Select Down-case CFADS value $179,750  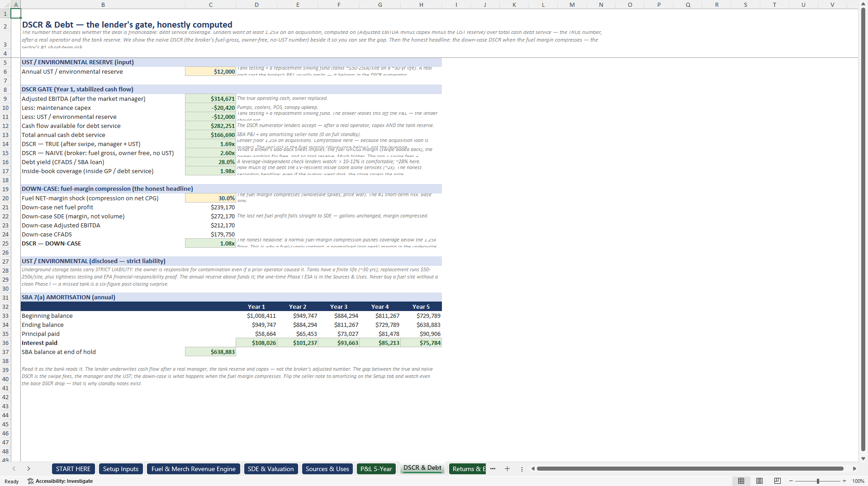click(210, 234)
